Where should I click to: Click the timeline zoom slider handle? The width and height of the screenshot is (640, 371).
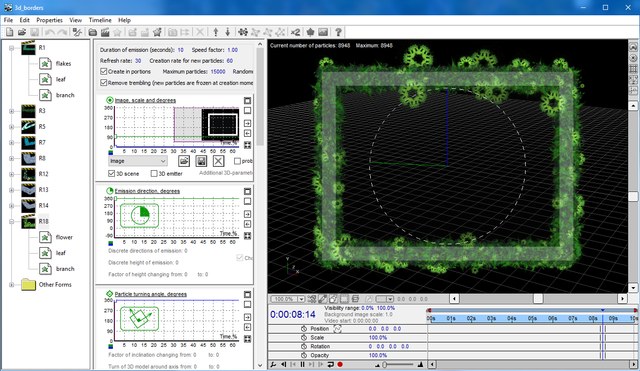click(384, 364)
